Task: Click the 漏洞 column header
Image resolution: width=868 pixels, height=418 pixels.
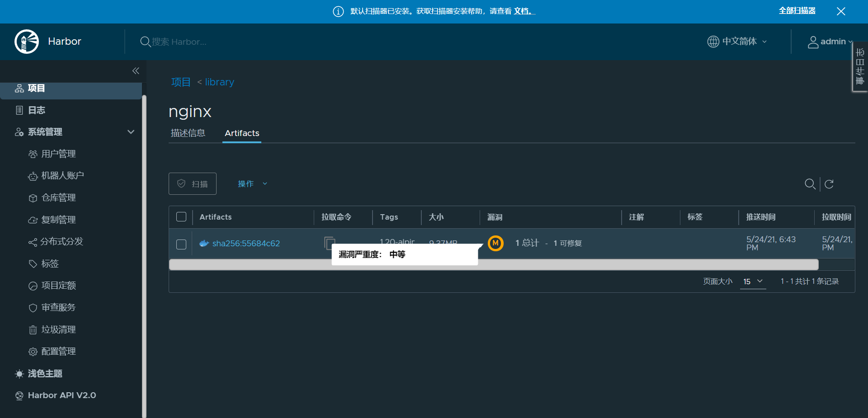Action: [x=495, y=217]
